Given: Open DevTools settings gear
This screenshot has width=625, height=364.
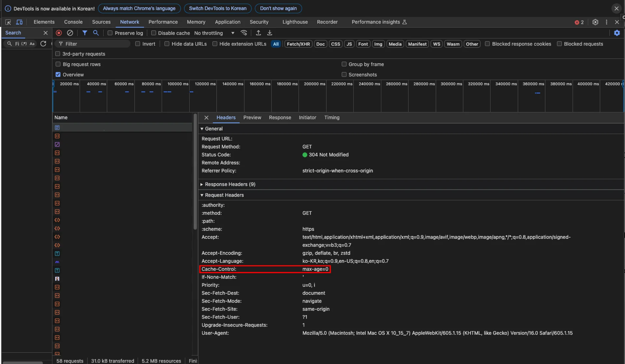Looking at the screenshot, I should tap(595, 22).
